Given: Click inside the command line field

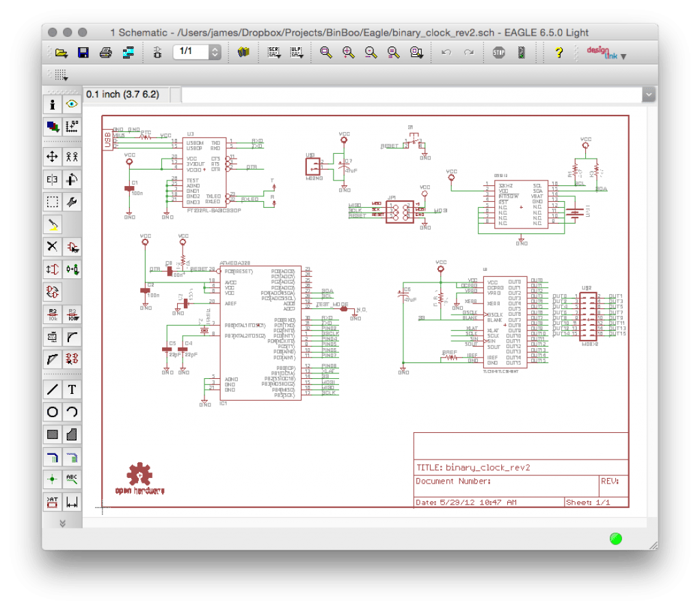Looking at the screenshot, I should tap(410, 94).
